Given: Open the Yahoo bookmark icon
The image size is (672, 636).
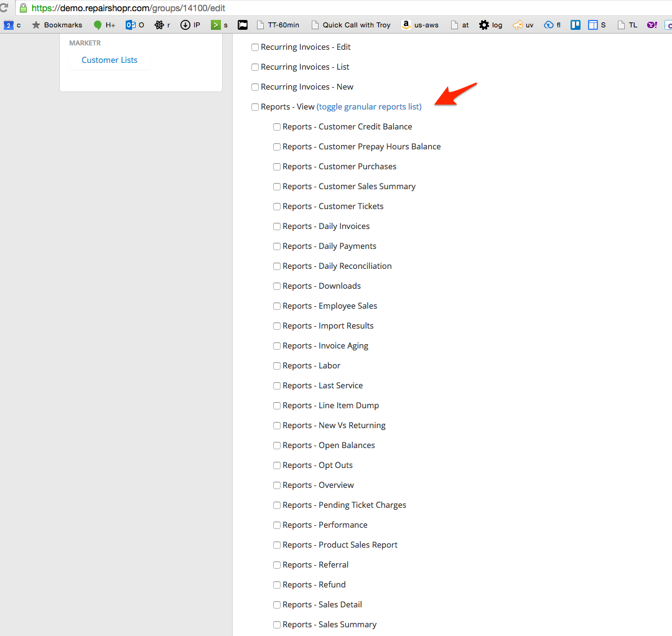Looking at the screenshot, I should click(x=651, y=25).
